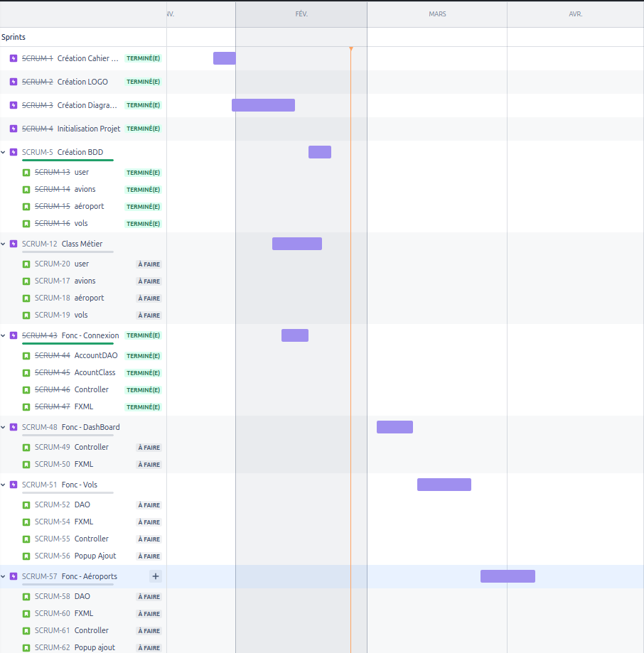Click the story icon for SCRUM-56 Popup Ajout
Image resolution: width=644 pixels, height=653 pixels.
coord(26,556)
